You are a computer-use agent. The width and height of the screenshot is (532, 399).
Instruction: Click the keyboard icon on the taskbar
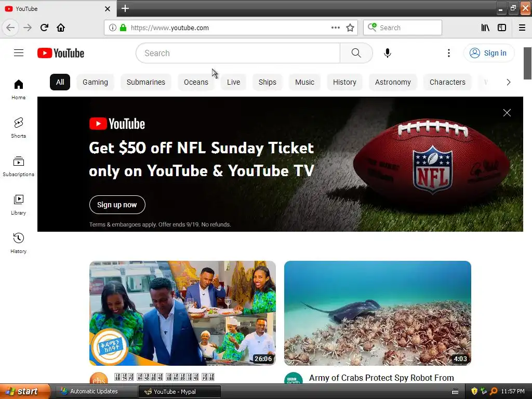(455, 392)
